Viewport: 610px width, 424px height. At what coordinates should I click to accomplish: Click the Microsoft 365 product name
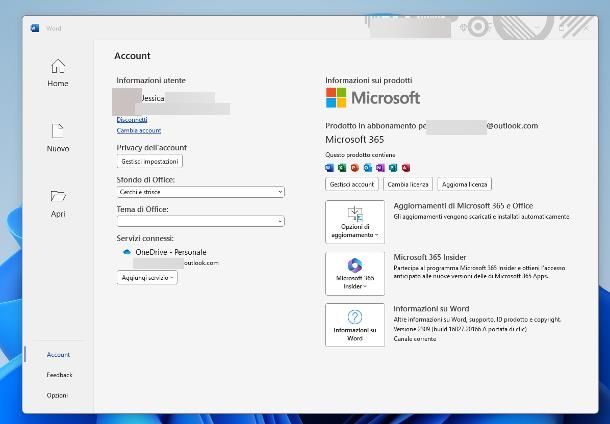[354, 139]
